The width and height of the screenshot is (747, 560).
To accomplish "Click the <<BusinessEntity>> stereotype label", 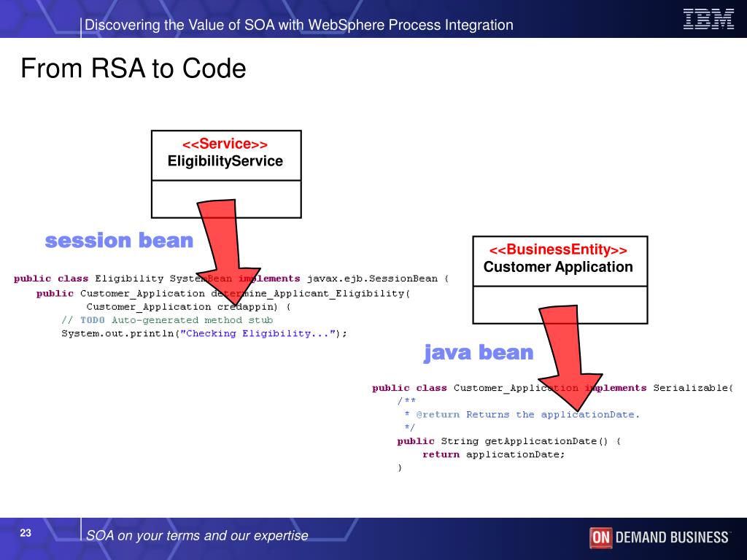I will [558, 249].
